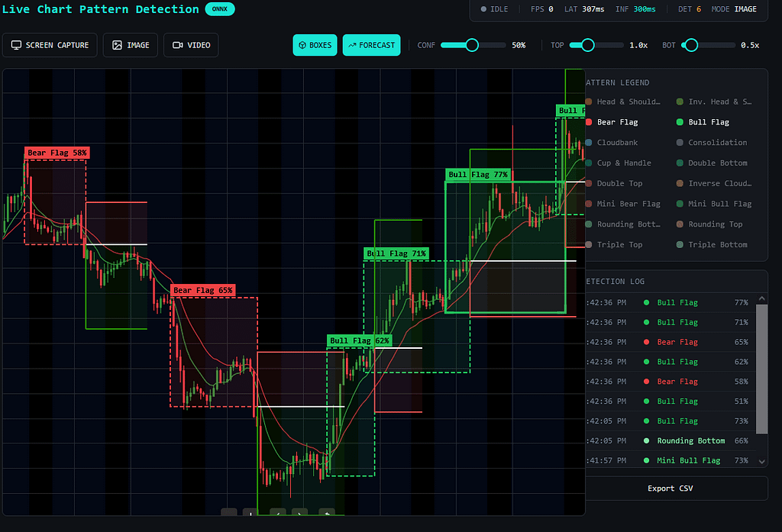The height and width of the screenshot is (532, 782).
Task: Select the Bull Flag 77% chart label
Action: [478, 175]
